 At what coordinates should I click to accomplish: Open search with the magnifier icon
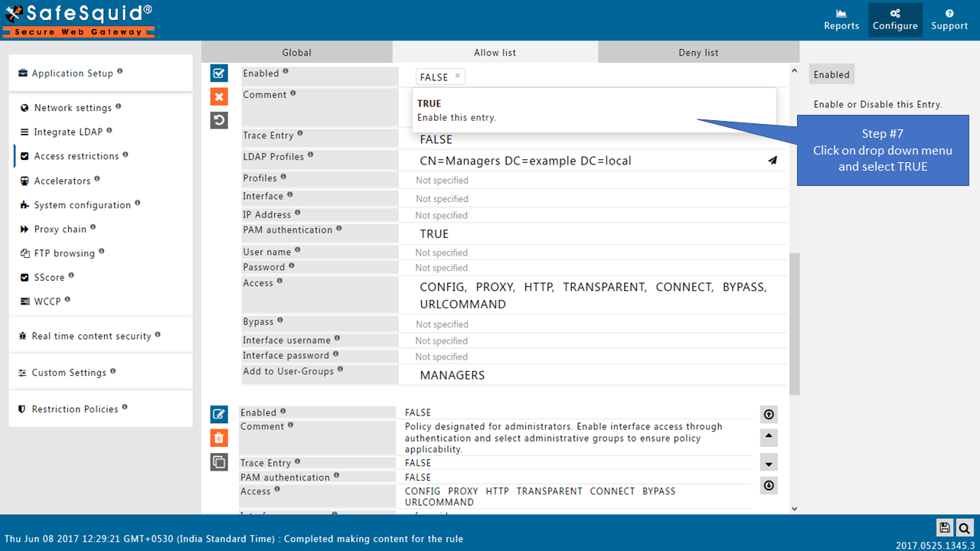click(x=964, y=527)
